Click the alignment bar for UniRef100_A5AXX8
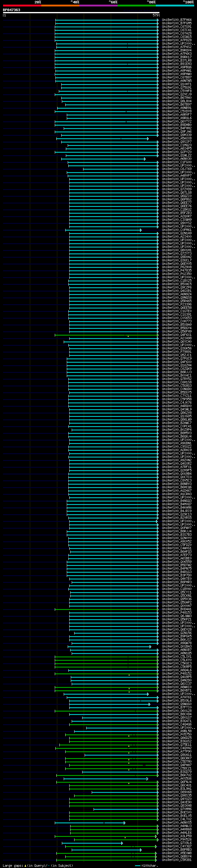The image size is (197, 868). click(x=103, y=139)
